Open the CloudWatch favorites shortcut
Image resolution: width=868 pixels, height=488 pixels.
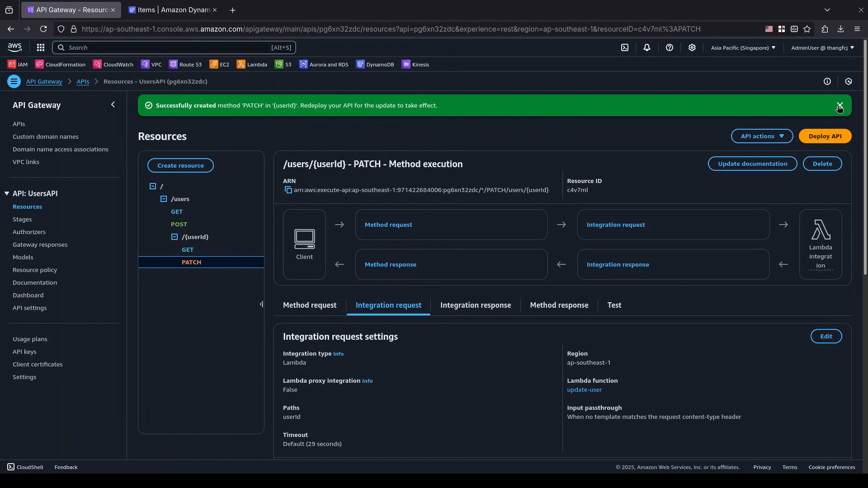click(x=113, y=65)
